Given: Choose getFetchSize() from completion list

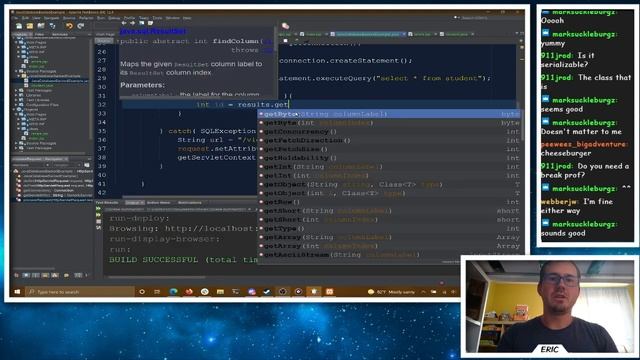Looking at the screenshot, I should click(389, 149).
